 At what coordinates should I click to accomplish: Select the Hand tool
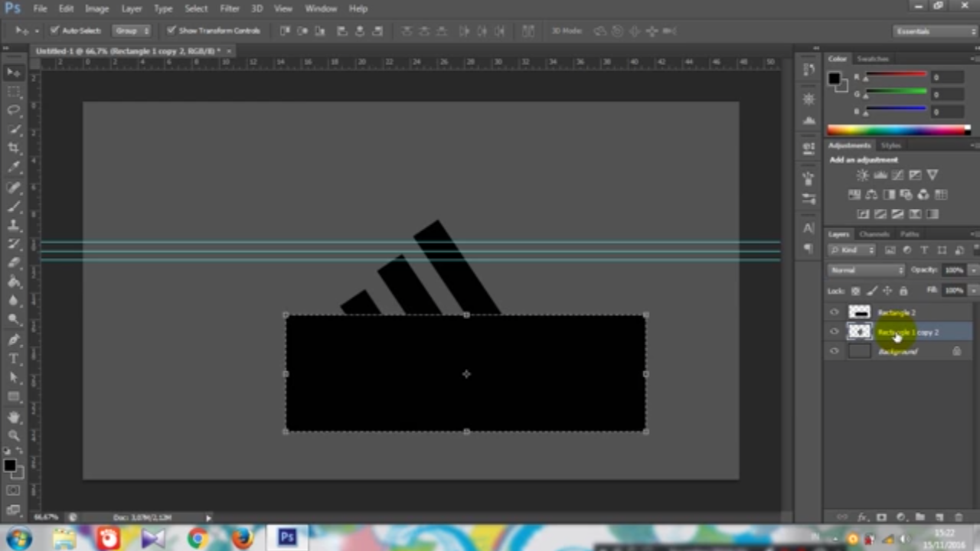(14, 417)
